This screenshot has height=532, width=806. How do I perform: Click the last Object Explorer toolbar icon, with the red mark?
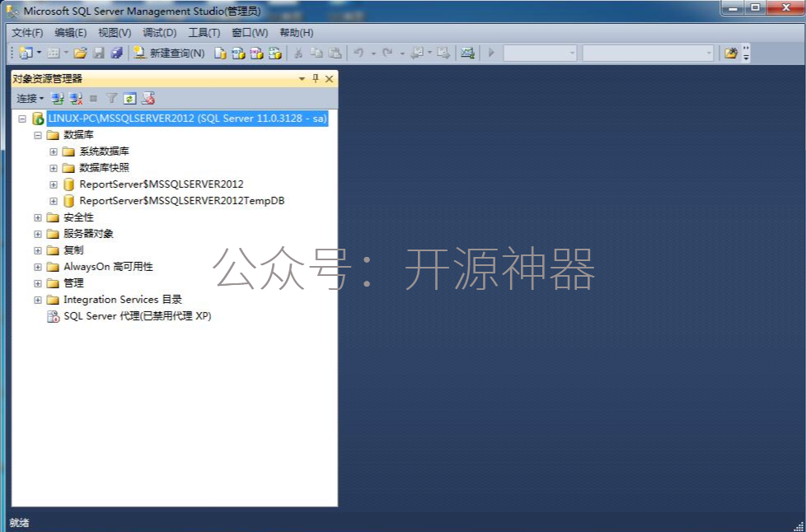coord(148,98)
